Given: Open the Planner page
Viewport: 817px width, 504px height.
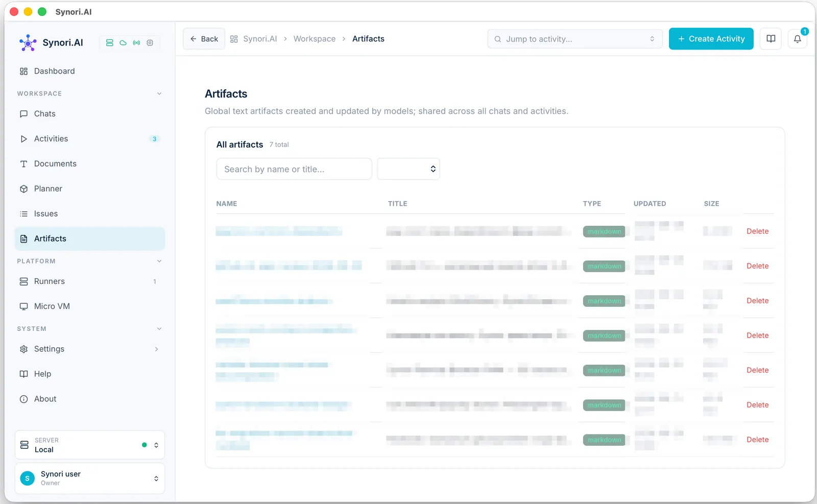Looking at the screenshot, I should (x=90, y=189).
